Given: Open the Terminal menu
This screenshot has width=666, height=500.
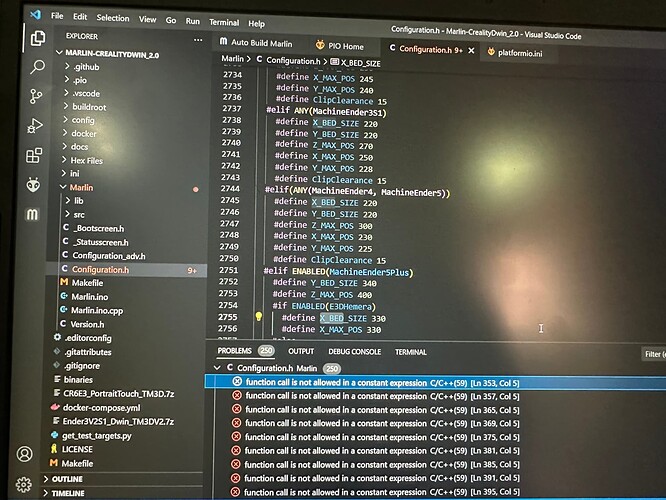Looking at the screenshot, I should coord(224,23).
